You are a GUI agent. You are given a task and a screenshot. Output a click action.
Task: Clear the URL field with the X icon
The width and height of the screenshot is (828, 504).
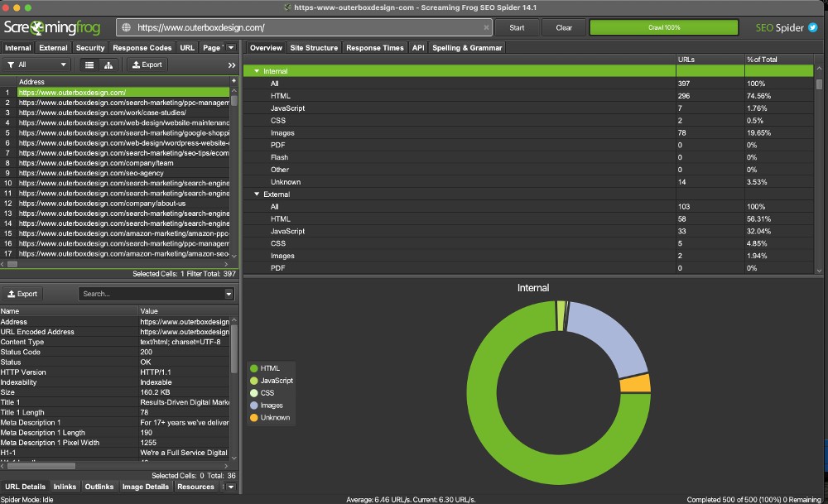coord(486,27)
